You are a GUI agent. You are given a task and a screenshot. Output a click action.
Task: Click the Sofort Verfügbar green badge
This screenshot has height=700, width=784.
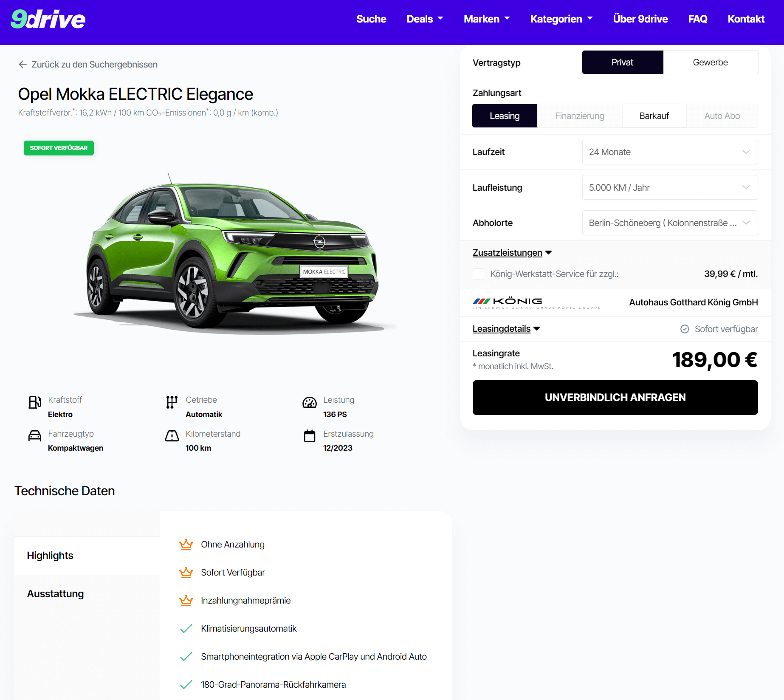(x=59, y=148)
